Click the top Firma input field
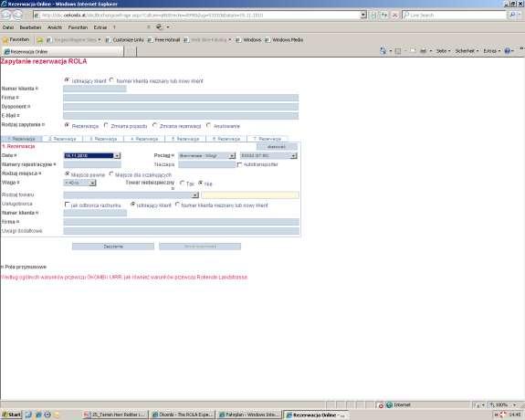Viewport: 525px width, 420px height. [181, 98]
